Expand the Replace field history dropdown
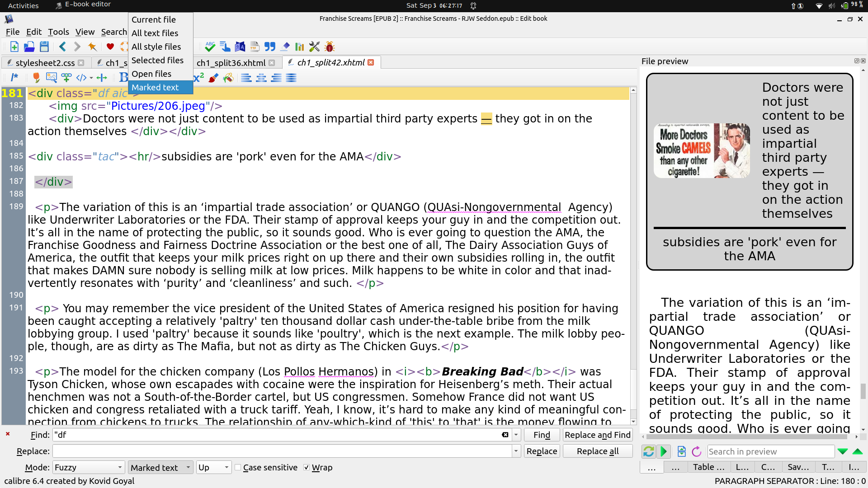The image size is (868, 488). (x=516, y=451)
